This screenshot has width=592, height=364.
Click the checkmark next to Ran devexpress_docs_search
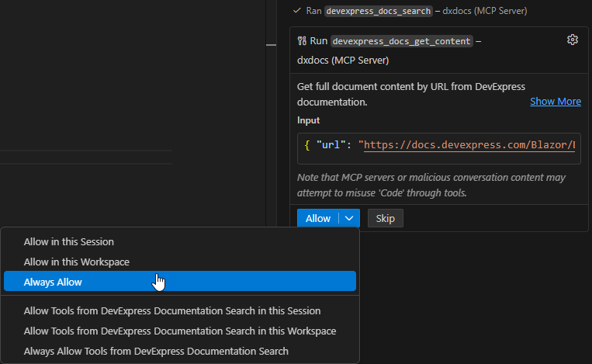pos(296,11)
